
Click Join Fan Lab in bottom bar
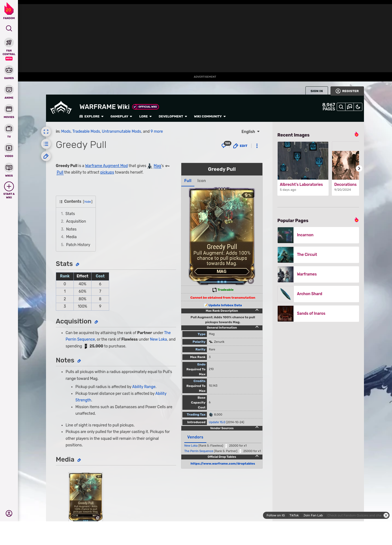click(x=313, y=515)
